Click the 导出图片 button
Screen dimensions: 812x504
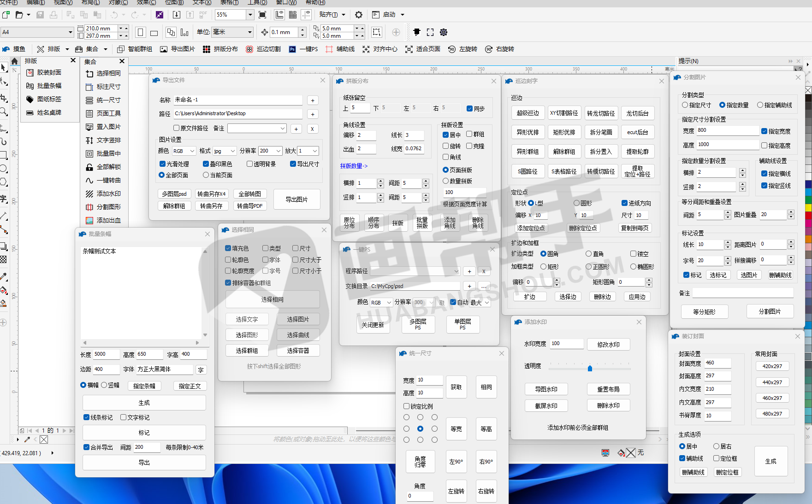click(x=296, y=199)
